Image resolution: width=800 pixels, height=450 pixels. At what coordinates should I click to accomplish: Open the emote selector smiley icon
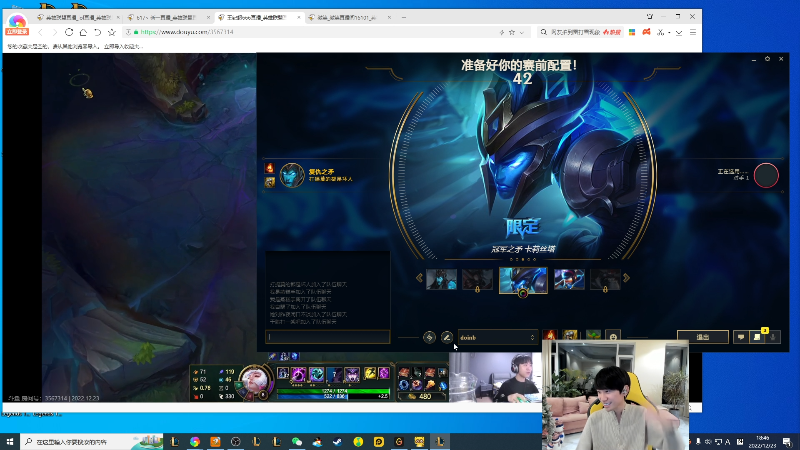(613, 337)
